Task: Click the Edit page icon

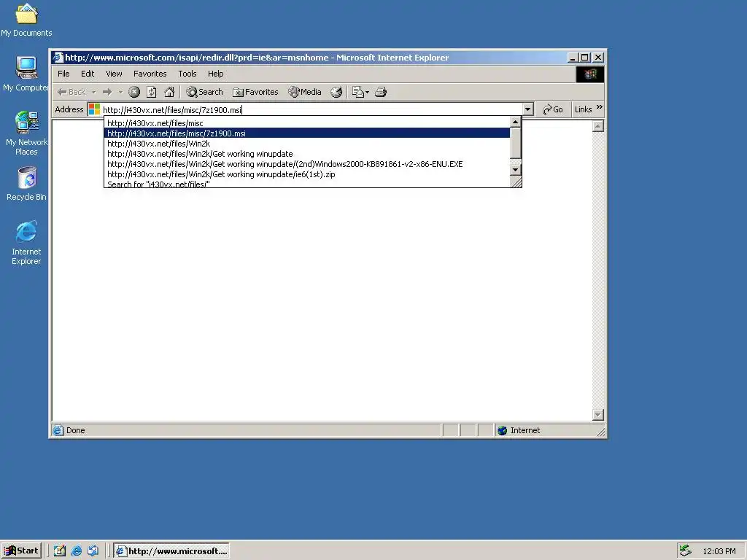Action: (357, 92)
